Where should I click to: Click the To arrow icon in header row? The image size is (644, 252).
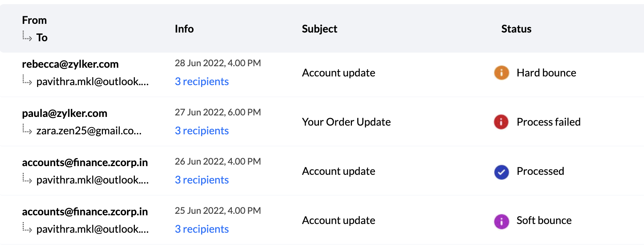pos(27,36)
